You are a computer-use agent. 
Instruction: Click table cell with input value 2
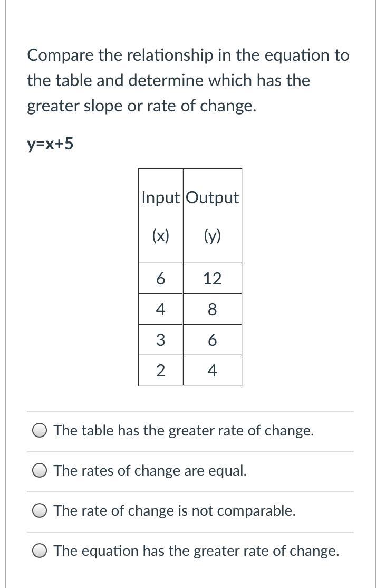(161, 371)
